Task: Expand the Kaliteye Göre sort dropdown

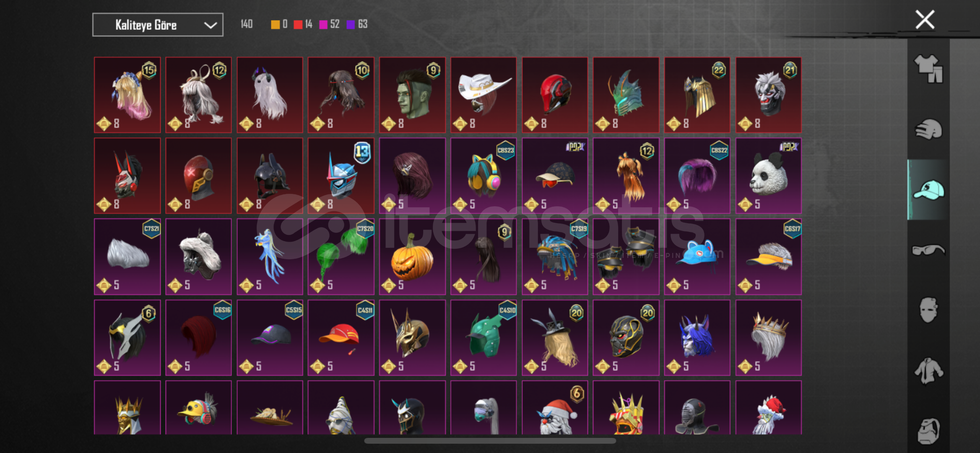Action: pyautogui.click(x=158, y=25)
